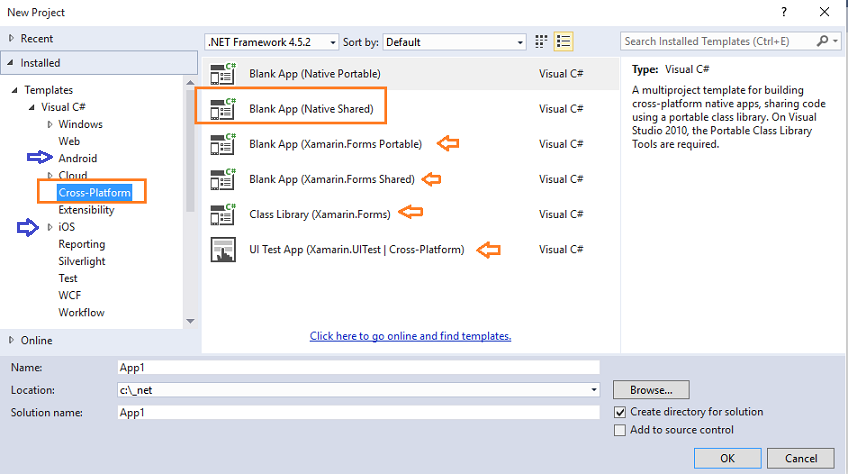Select the Android template category
848x474 pixels.
coord(78,159)
